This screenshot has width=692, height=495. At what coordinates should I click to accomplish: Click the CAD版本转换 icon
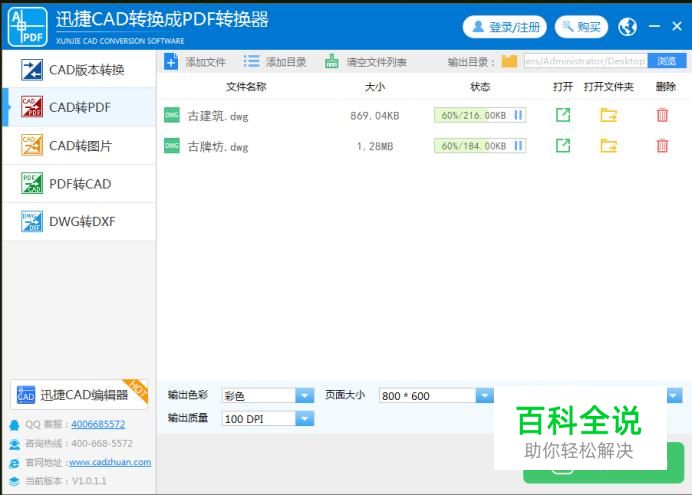32,70
